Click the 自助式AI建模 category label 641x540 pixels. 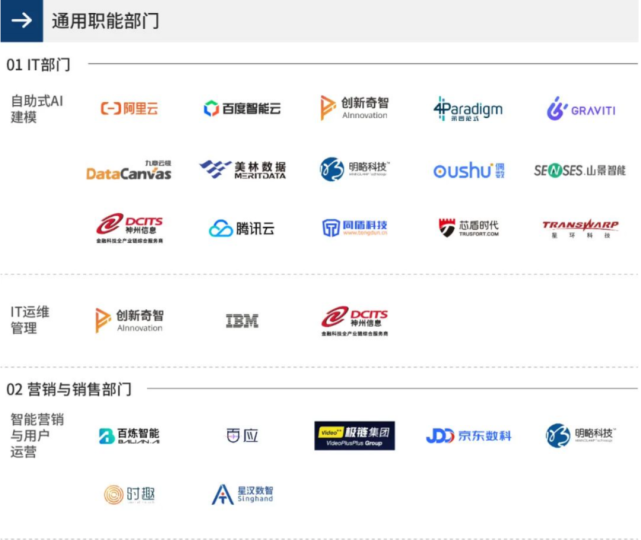tap(37, 109)
